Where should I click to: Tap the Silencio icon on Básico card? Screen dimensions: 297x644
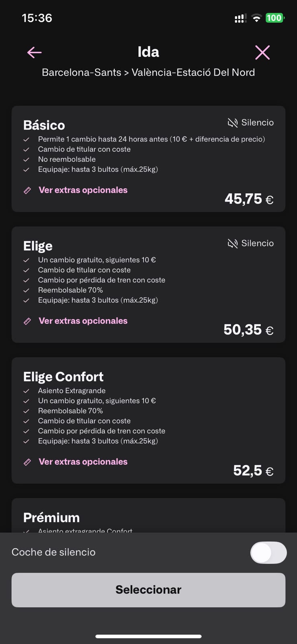233,123
